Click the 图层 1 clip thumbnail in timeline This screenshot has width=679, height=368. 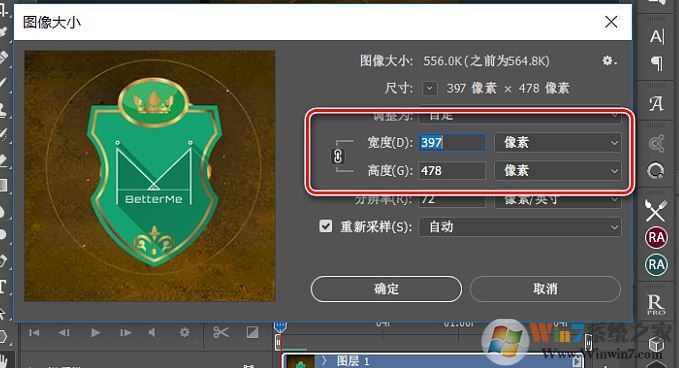point(300,362)
